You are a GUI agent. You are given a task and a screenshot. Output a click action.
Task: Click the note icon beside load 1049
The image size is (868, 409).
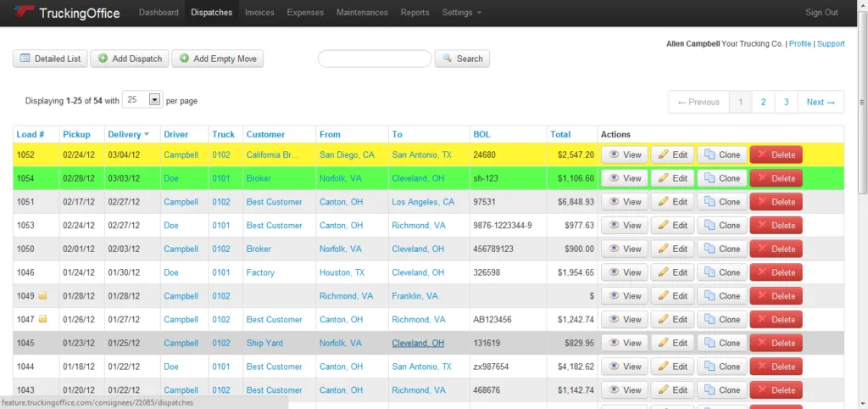pyautogui.click(x=42, y=296)
